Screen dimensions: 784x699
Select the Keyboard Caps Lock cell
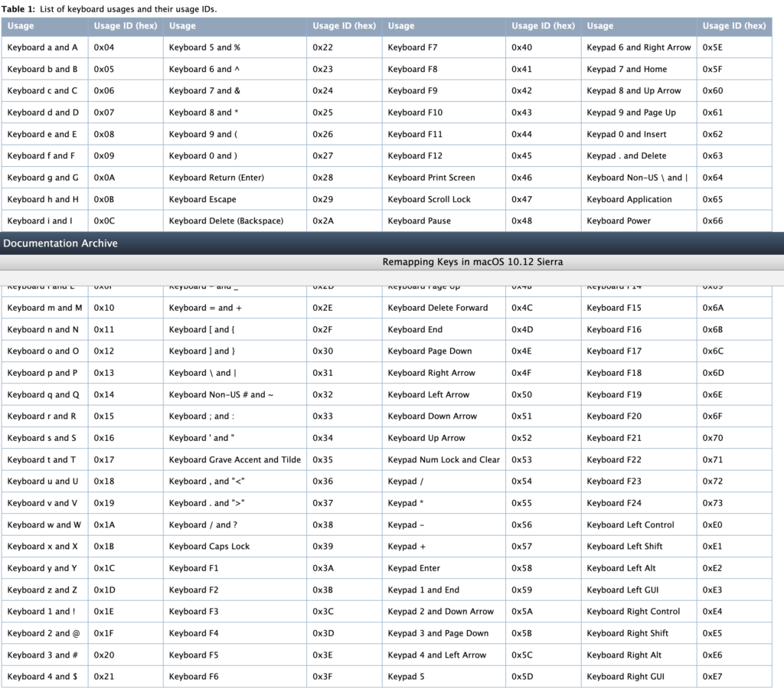pos(209,547)
